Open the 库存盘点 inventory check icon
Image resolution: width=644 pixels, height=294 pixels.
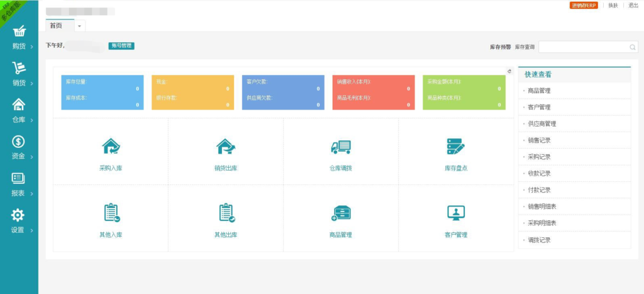click(455, 147)
